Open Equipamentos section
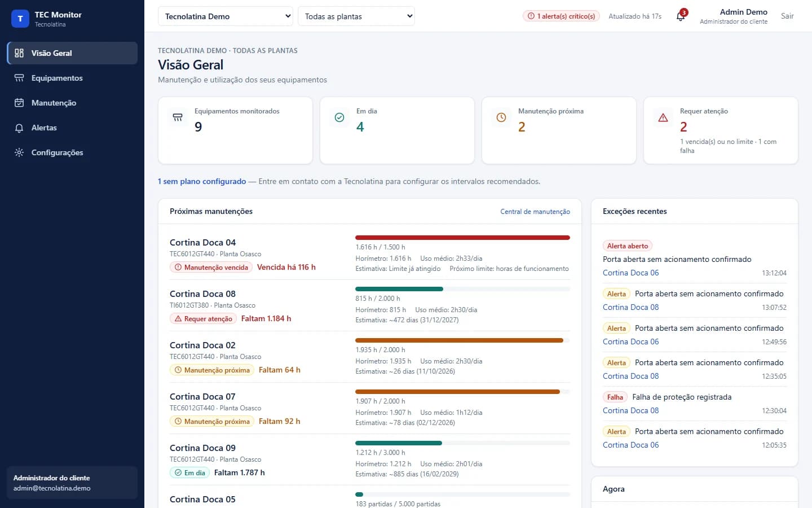 72,78
